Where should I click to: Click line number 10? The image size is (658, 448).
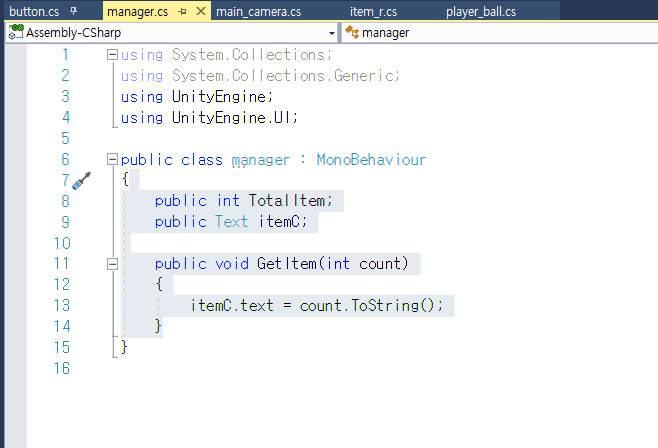(62, 243)
